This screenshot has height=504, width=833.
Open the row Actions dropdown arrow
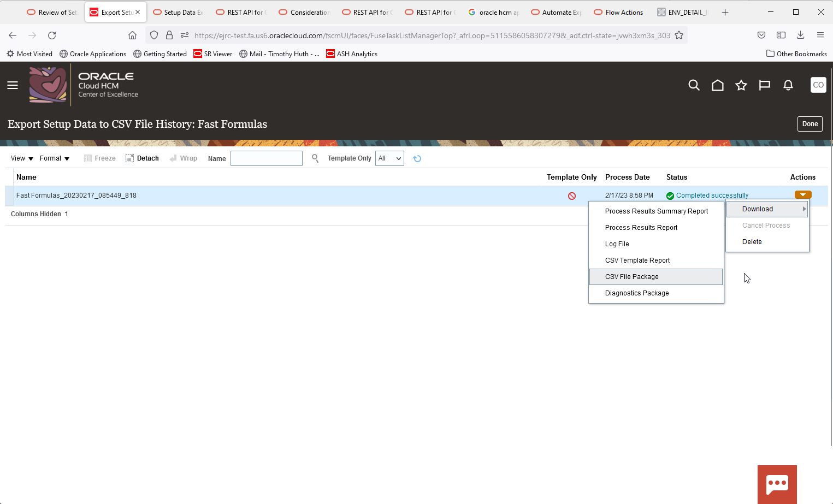802,195
